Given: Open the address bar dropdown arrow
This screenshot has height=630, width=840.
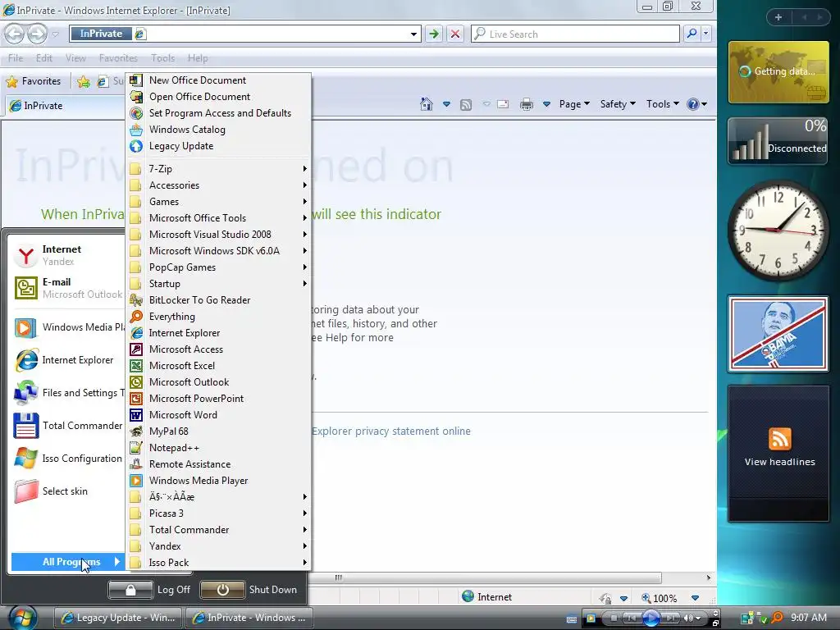Looking at the screenshot, I should [413, 34].
